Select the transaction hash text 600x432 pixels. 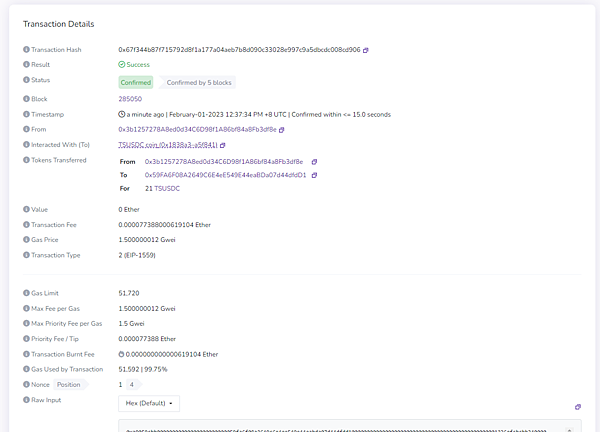[239, 50]
